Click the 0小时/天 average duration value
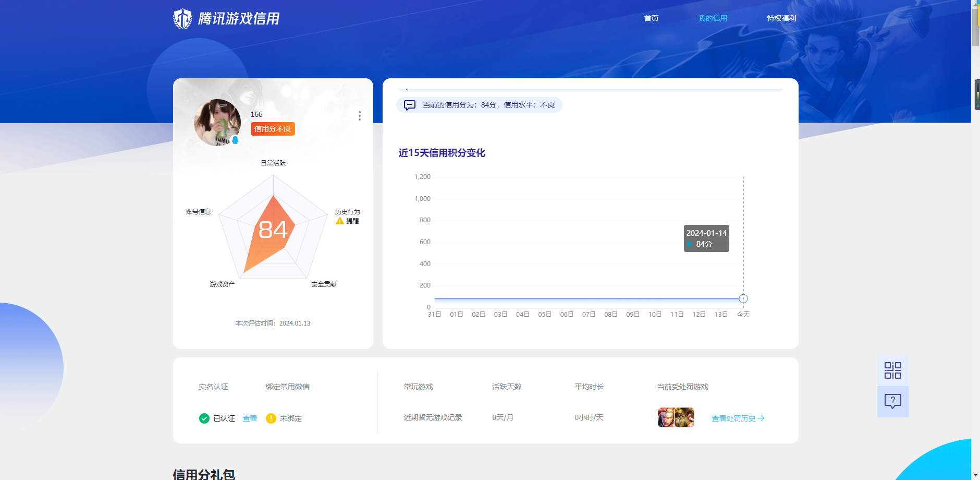 tap(589, 417)
